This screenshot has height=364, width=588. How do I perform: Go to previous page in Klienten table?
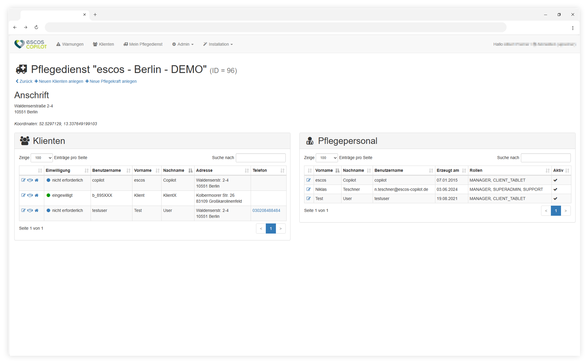tap(261, 229)
